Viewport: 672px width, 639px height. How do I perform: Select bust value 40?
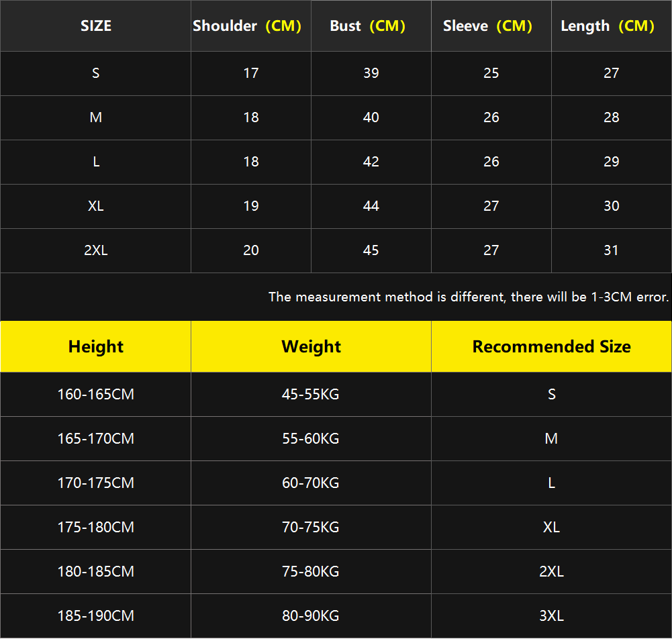(x=371, y=117)
